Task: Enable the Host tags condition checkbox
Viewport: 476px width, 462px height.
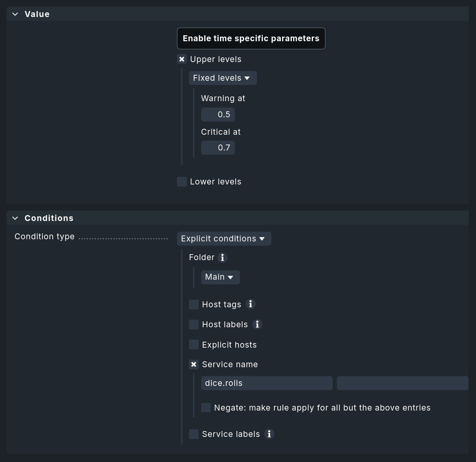Action: (194, 304)
